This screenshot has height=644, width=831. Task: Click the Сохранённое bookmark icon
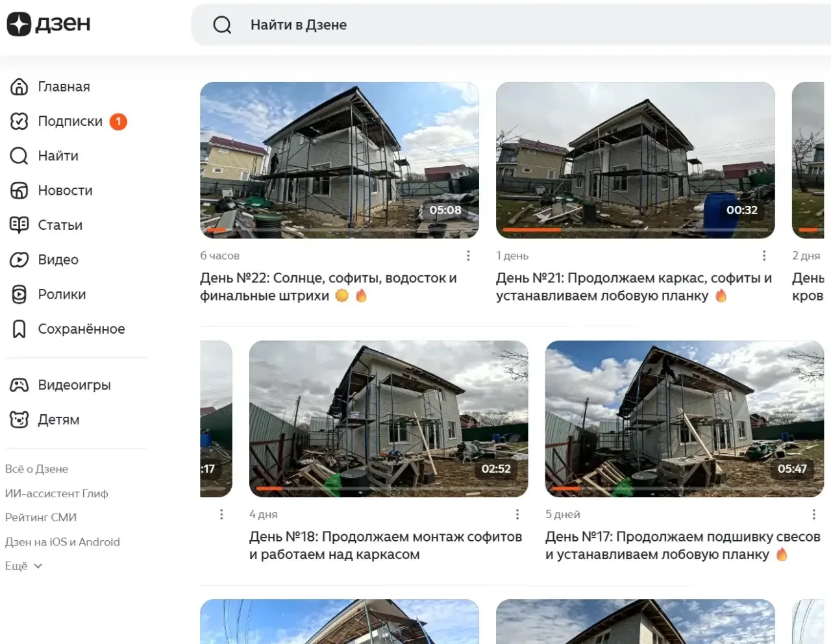coord(19,329)
